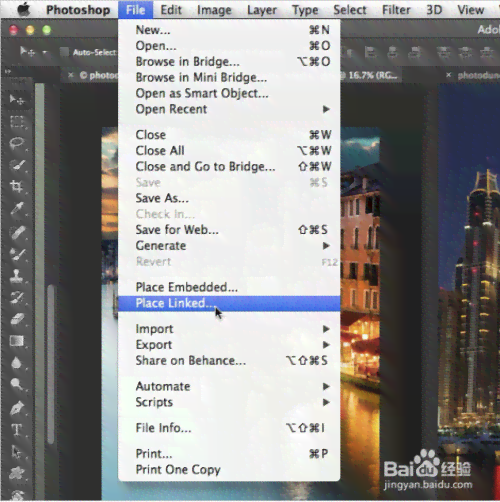The height and width of the screenshot is (502, 500).
Task: Close the first photodune document tab
Action: 70,75
